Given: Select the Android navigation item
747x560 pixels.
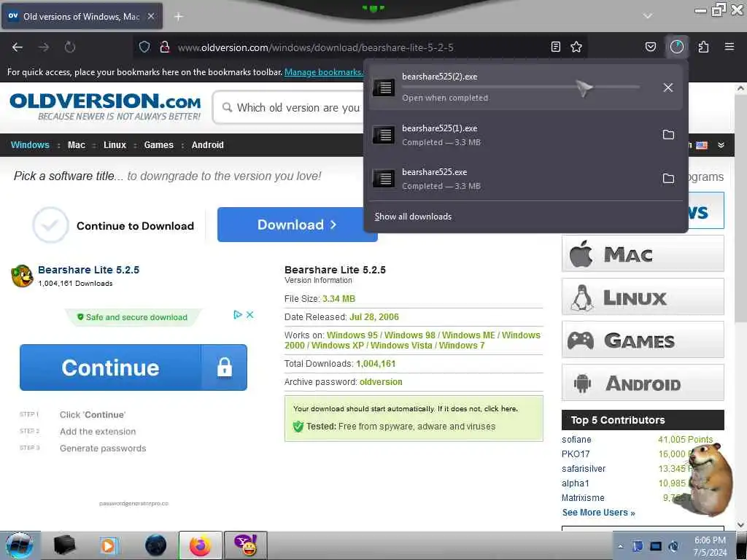Looking at the screenshot, I should (x=208, y=145).
